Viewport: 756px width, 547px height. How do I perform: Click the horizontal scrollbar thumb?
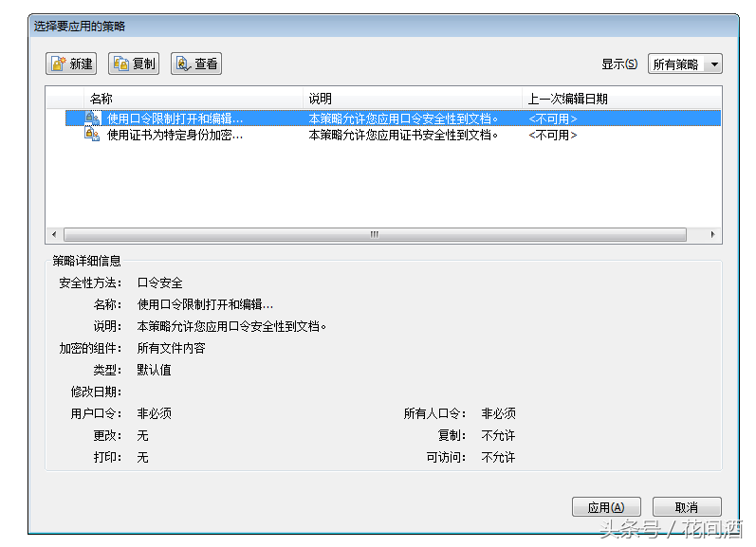tap(375, 235)
